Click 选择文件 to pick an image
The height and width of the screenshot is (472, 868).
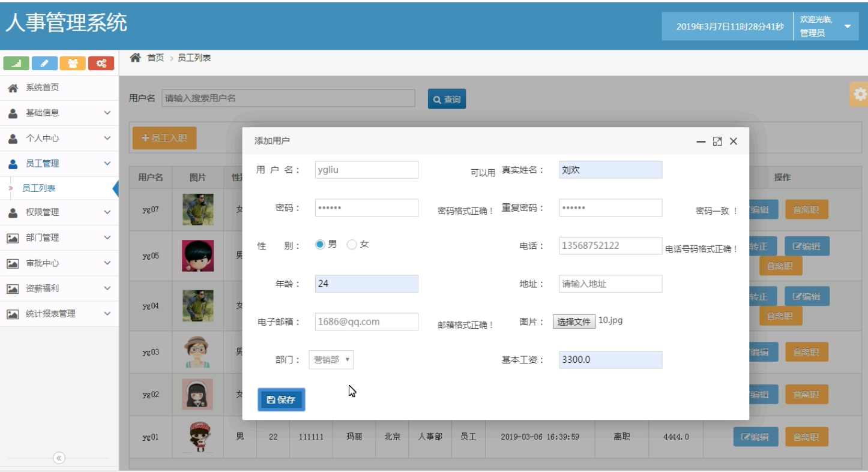(574, 322)
